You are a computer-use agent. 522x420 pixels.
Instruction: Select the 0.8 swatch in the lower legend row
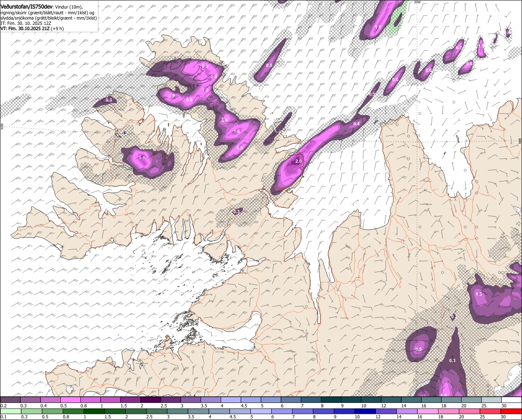click(x=73, y=411)
